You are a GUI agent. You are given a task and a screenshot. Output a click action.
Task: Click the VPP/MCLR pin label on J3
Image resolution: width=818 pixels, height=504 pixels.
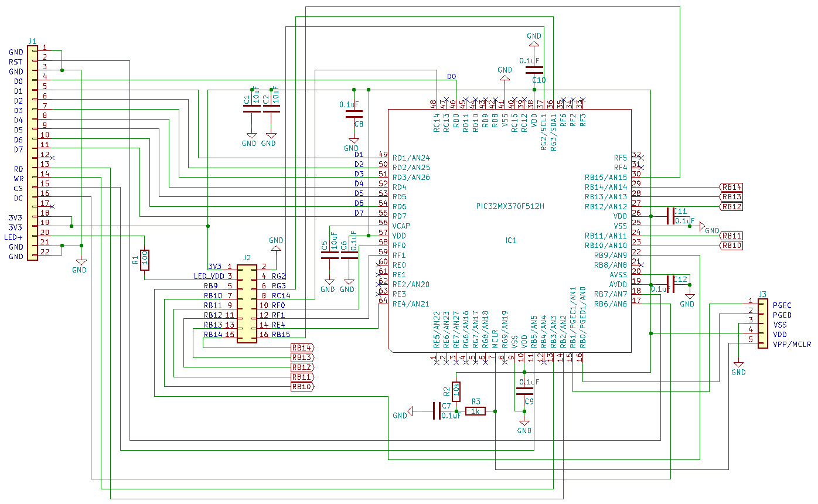792,344
